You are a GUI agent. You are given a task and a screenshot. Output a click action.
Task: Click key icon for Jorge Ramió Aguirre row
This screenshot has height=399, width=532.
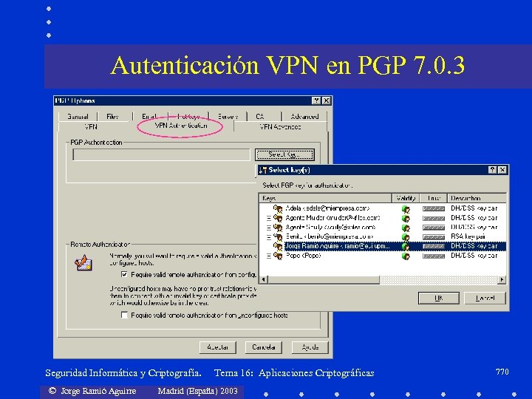(x=278, y=246)
